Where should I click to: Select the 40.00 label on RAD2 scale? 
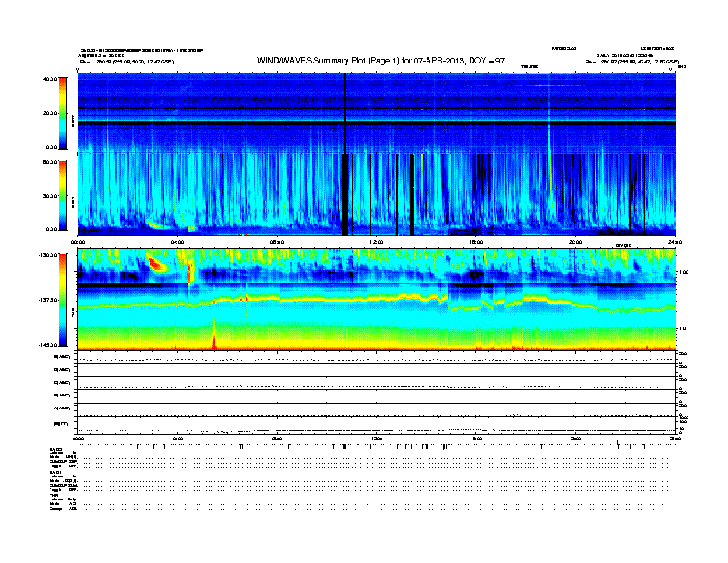[50, 79]
